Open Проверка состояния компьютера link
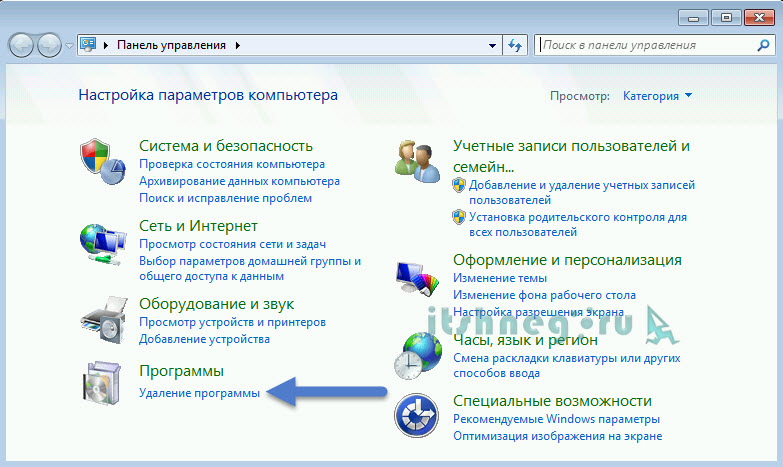 [x=232, y=164]
